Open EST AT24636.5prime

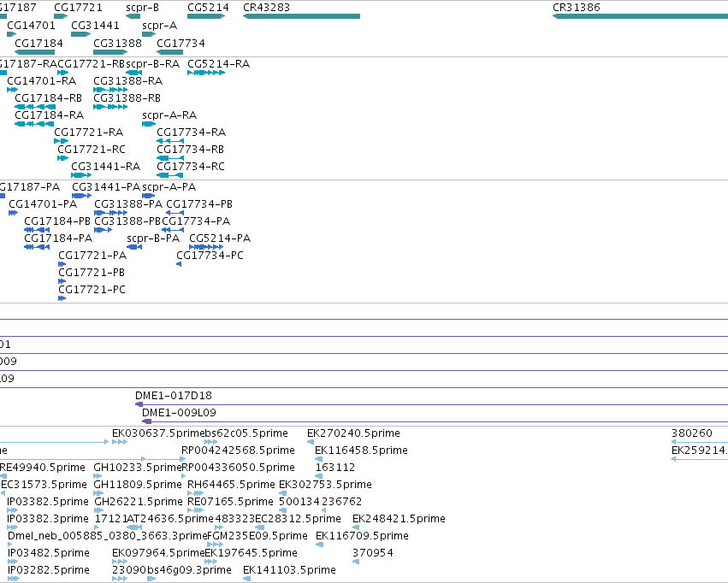tap(170, 519)
